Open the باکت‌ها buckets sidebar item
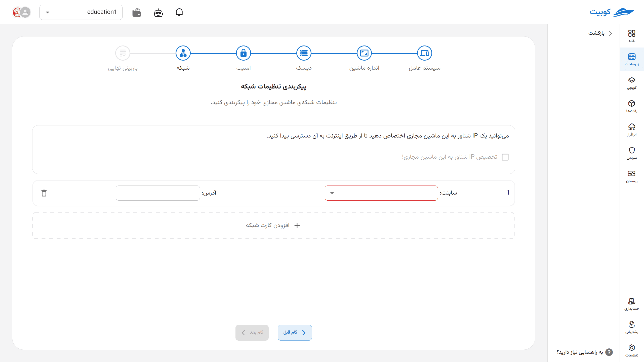This screenshot has width=644, height=362. 632,106
